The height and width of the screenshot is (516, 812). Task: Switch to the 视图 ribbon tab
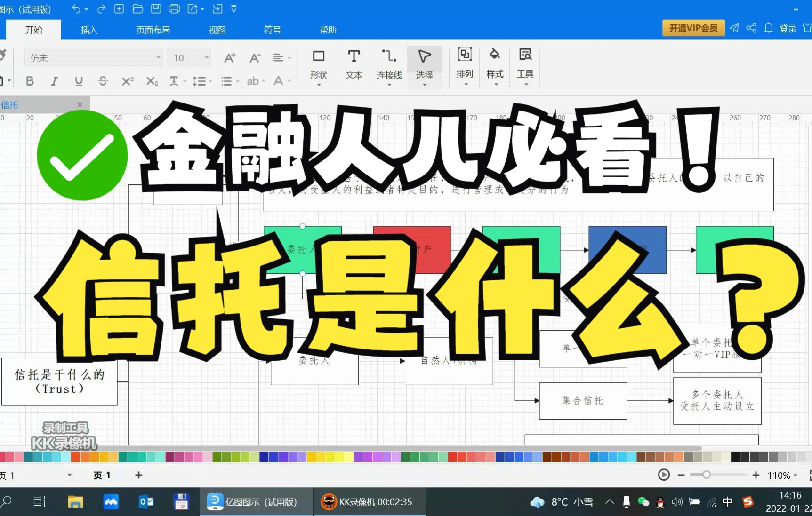pos(217,30)
